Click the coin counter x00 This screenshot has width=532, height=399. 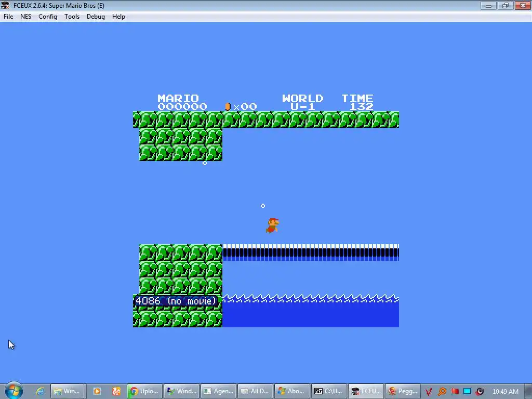click(241, 107)
